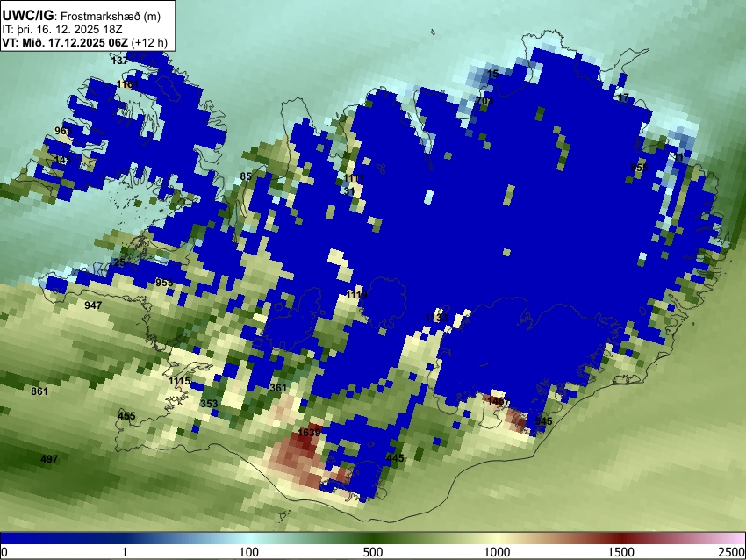Click the '353' value label
This screenshot has width=746, height=560.
pos(209,404)
